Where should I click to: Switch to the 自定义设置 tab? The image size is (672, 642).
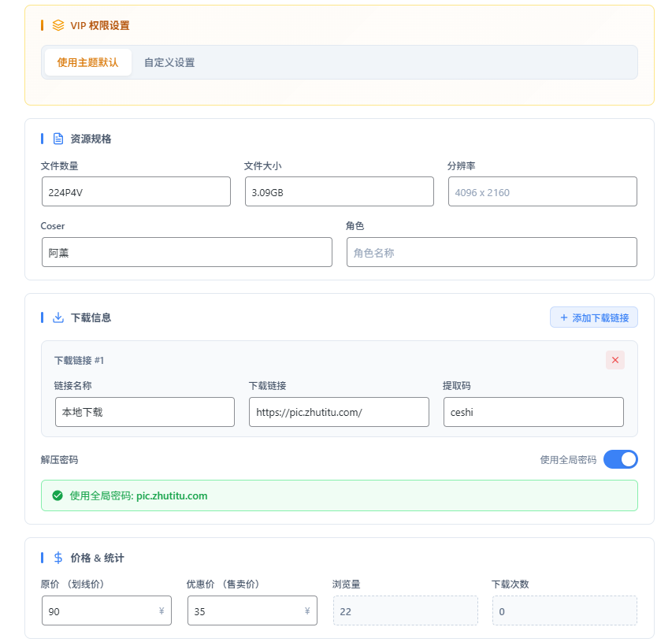(169, 62)
